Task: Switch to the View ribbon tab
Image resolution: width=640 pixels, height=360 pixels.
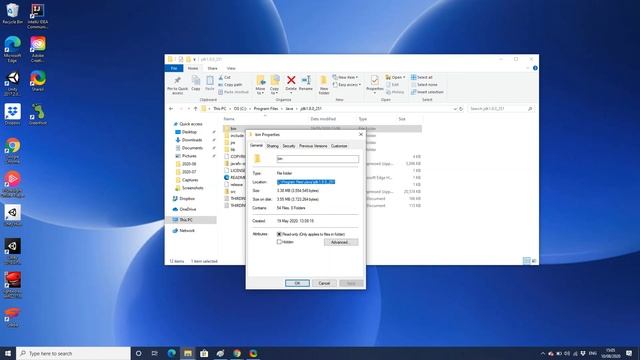Action: coord(231,68)
